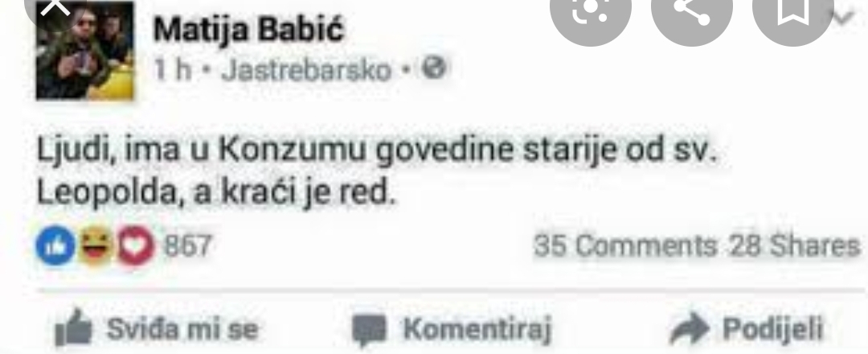868x354 pixels.
Task: Expand post options chevron at top right
Action: [x=845, y=19]
